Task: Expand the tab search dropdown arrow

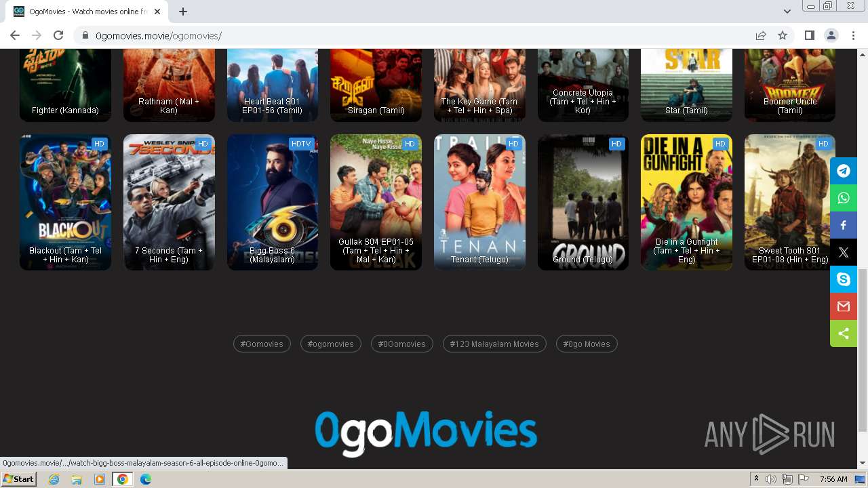Action: (x=787, y=12)
